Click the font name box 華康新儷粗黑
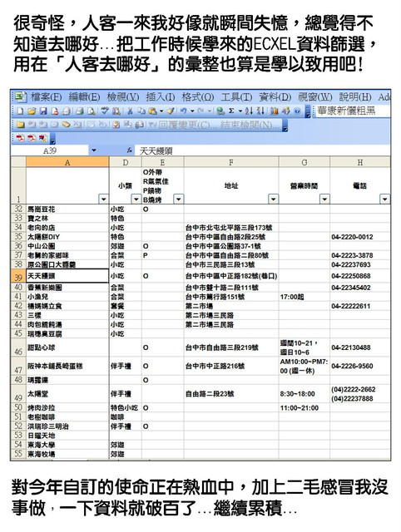 351,111
